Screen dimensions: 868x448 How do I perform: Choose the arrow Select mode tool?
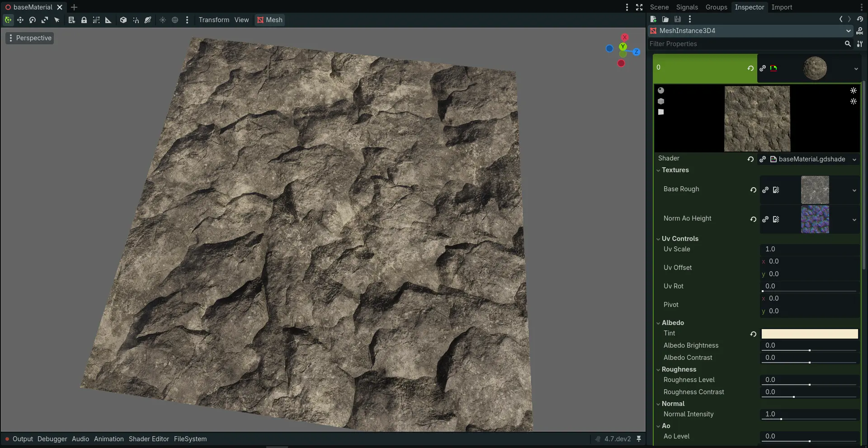57,20
